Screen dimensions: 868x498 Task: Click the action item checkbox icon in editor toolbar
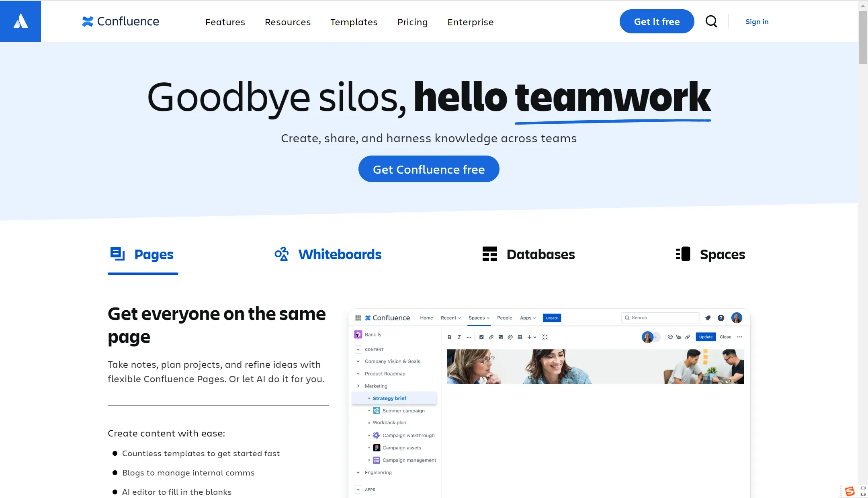[x=481, y=337]
